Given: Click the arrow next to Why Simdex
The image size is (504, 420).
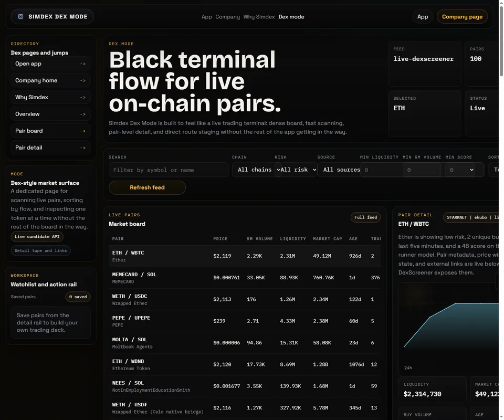Looking at the screenshot, I should tap(82, 98).
